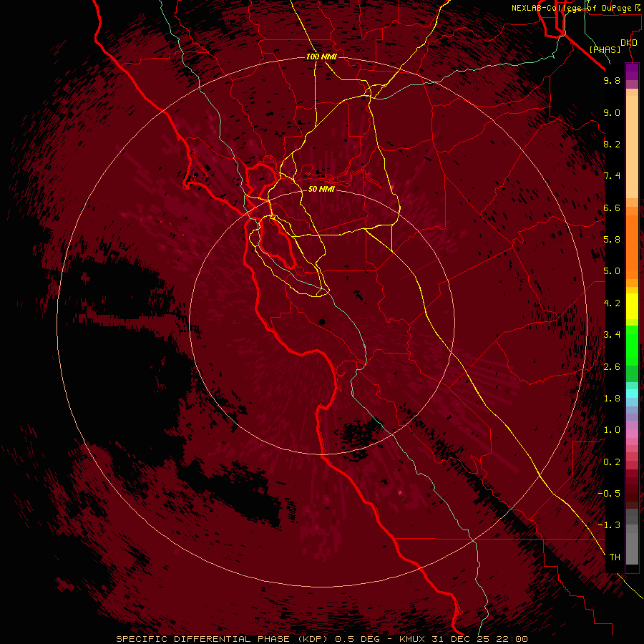Viewport: 644px width, 644px height.
Task: Pick the cyan segment of the color bar
Action: [632, 394]
